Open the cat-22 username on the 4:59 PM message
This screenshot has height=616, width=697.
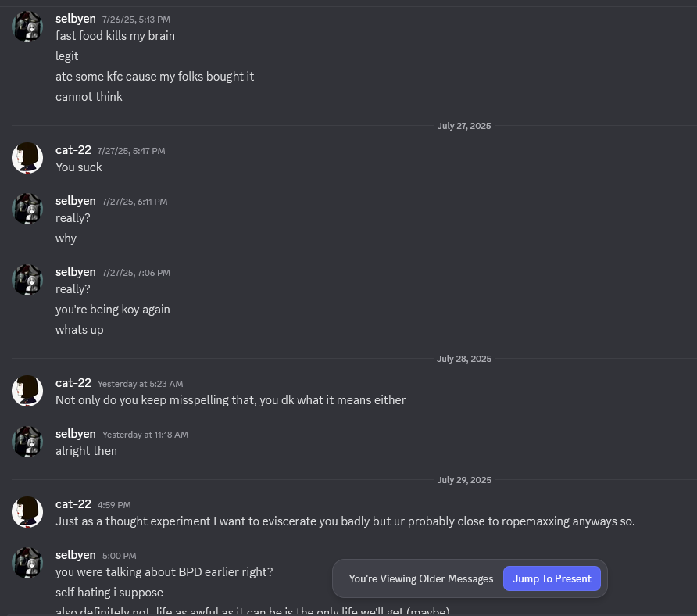(73, 504)
